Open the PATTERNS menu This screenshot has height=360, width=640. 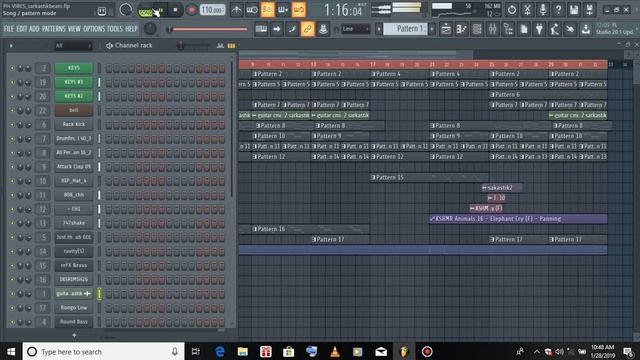point(53,29)
